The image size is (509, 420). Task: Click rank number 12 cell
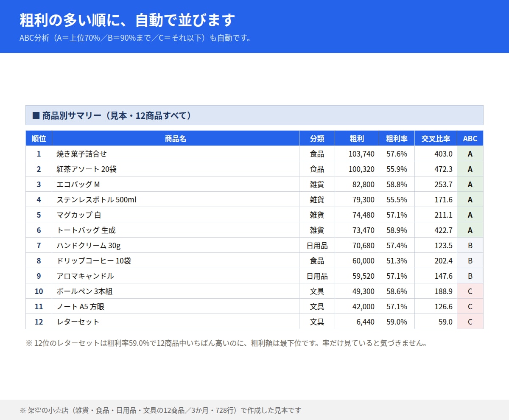point(39,322)
